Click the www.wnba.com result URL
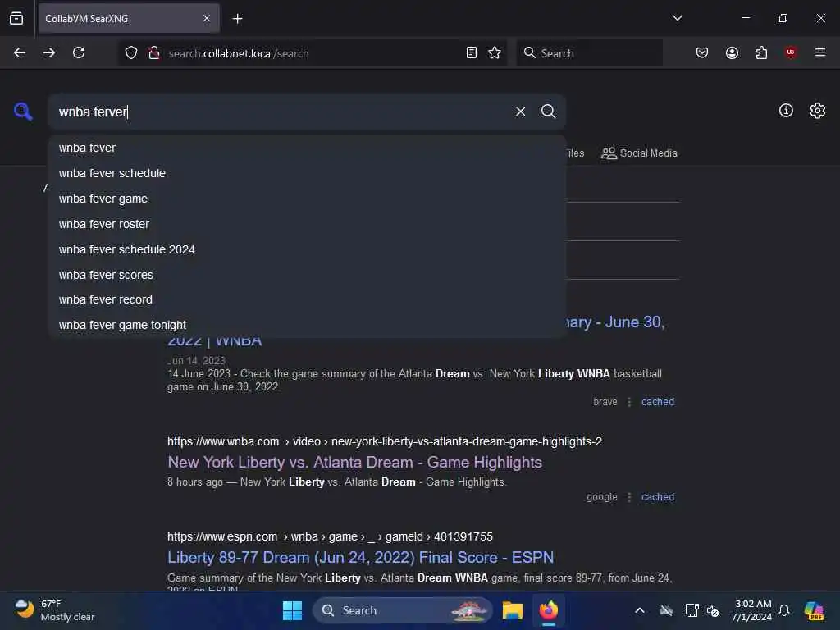Image resolution: width=840 pixels, height=630 pixels. coord(384,441)
